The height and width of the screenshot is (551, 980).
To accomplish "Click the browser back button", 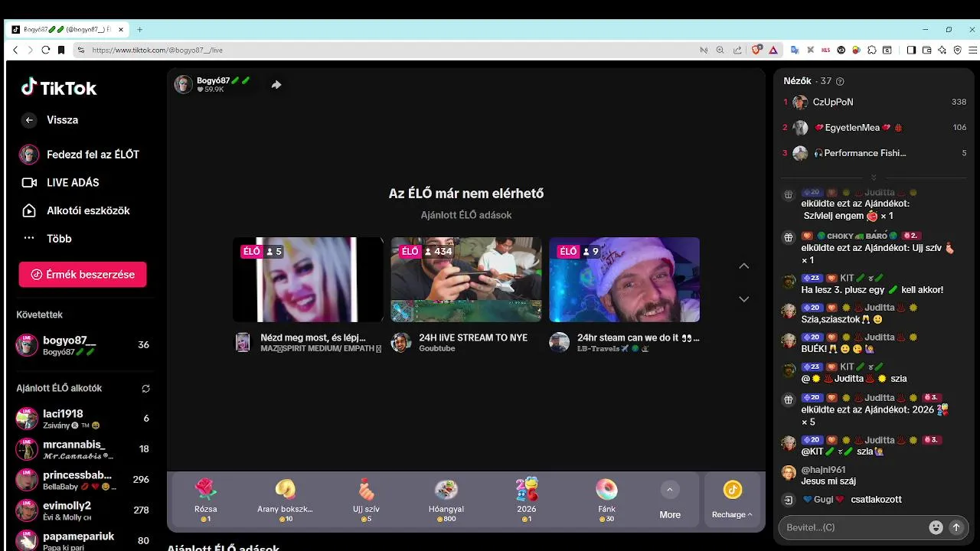I will 15,50.
